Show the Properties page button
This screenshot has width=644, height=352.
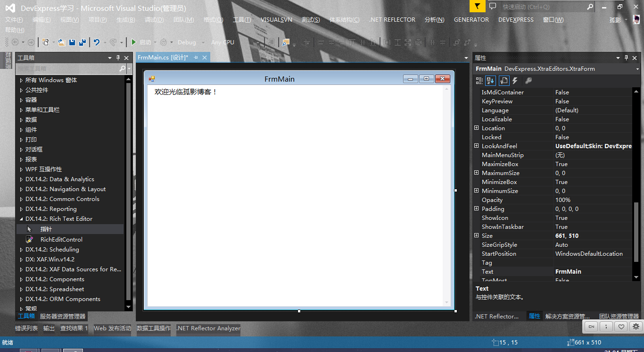pyautogui.click(x=504, y=81)
